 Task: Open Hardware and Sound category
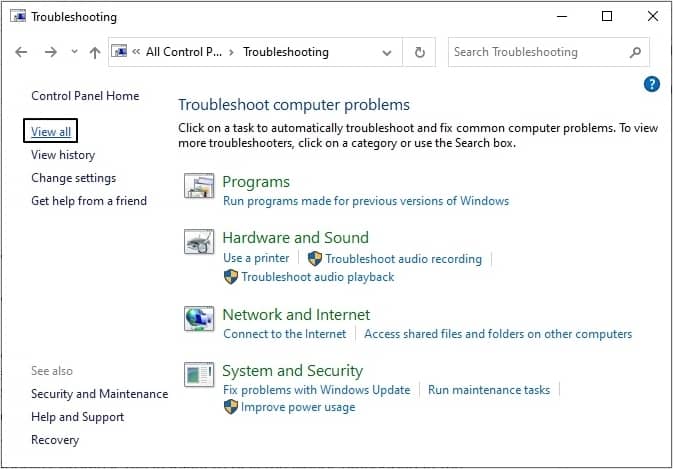pyautogui.click(x=295, y=238)
